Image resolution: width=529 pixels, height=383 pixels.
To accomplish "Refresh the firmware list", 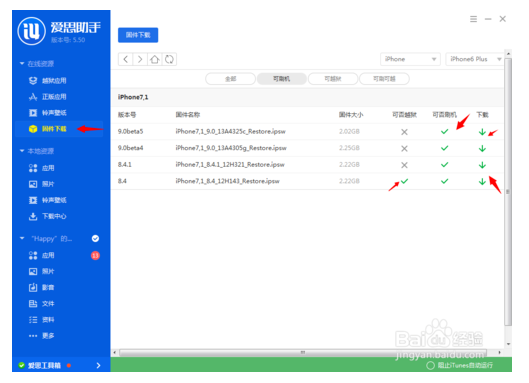I will (169, 59).
